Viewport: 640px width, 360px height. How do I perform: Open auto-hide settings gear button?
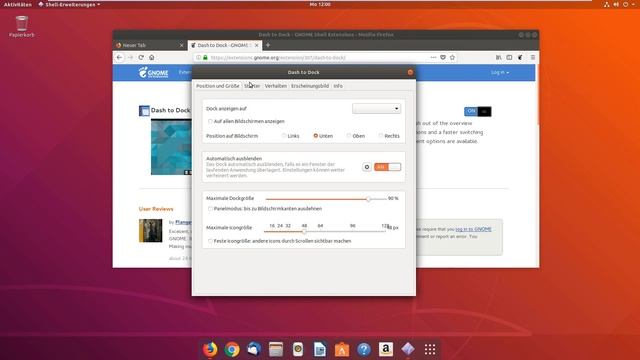point(367,167)
